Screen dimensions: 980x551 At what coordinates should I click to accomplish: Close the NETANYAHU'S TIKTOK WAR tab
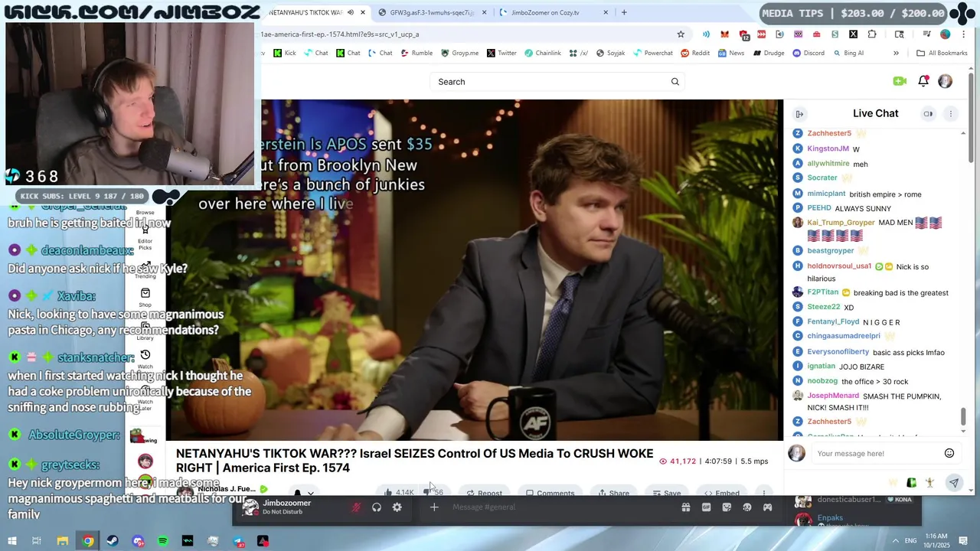pos(363,12)
